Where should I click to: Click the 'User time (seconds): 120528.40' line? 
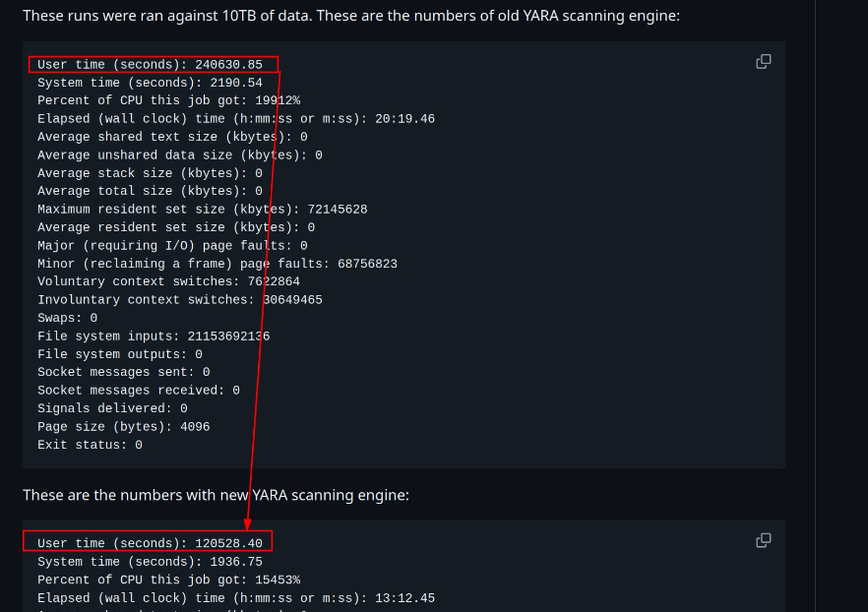click(150, 543)
